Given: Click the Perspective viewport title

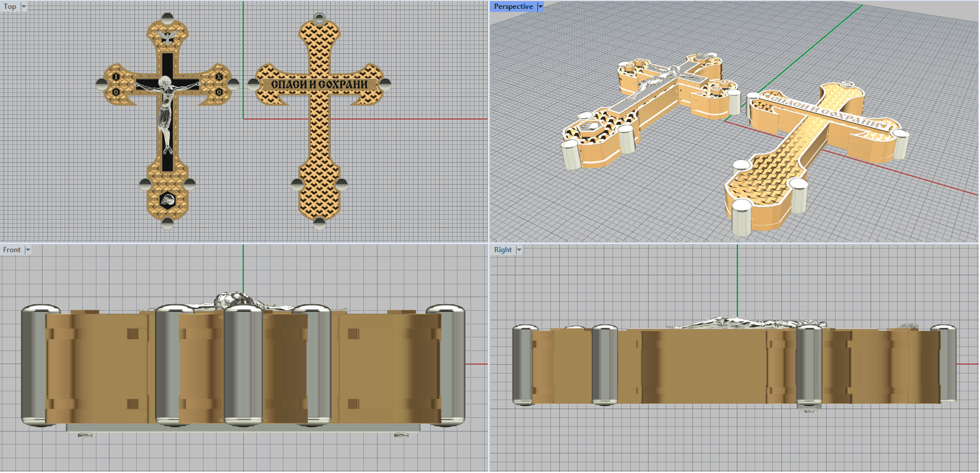Looking at the screenshot, I should [513, 7].
